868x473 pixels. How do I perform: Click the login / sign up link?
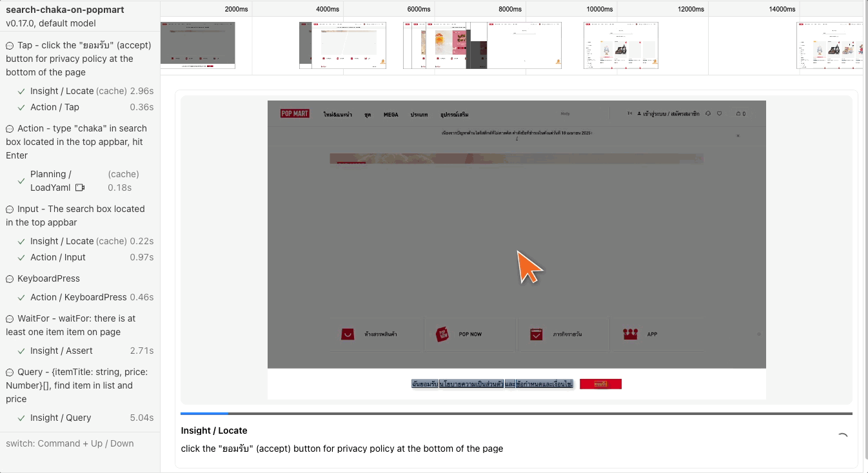click(x=668, y=113)
